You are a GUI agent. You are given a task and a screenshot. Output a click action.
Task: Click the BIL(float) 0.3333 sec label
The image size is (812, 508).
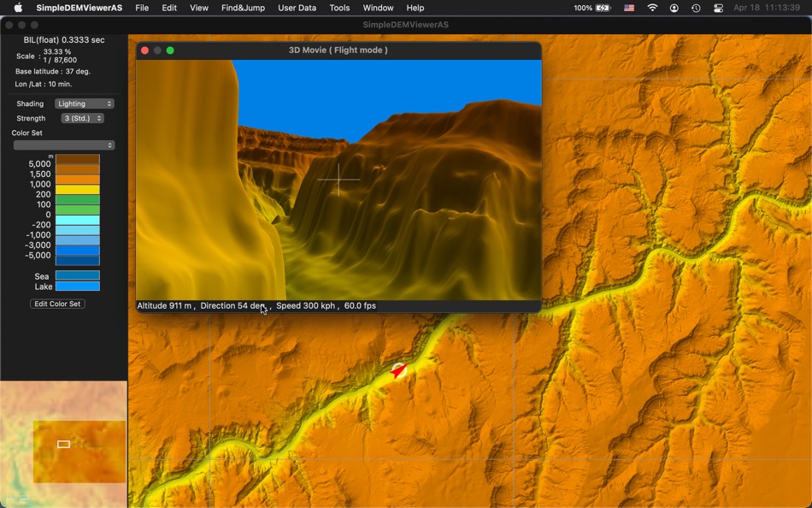click(x=64, y=40)
